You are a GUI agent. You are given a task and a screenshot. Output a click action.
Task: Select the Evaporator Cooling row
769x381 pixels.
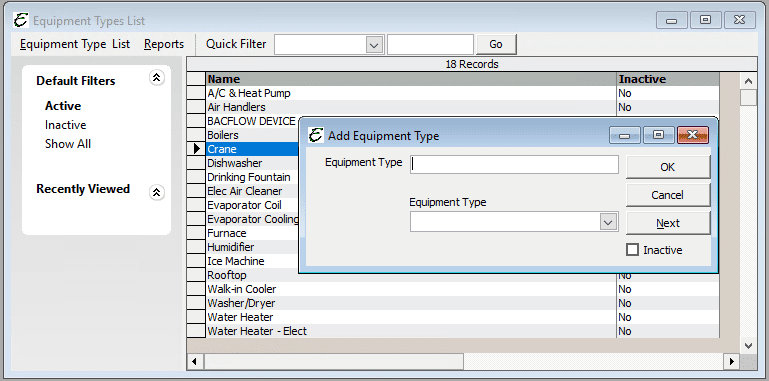252,219
